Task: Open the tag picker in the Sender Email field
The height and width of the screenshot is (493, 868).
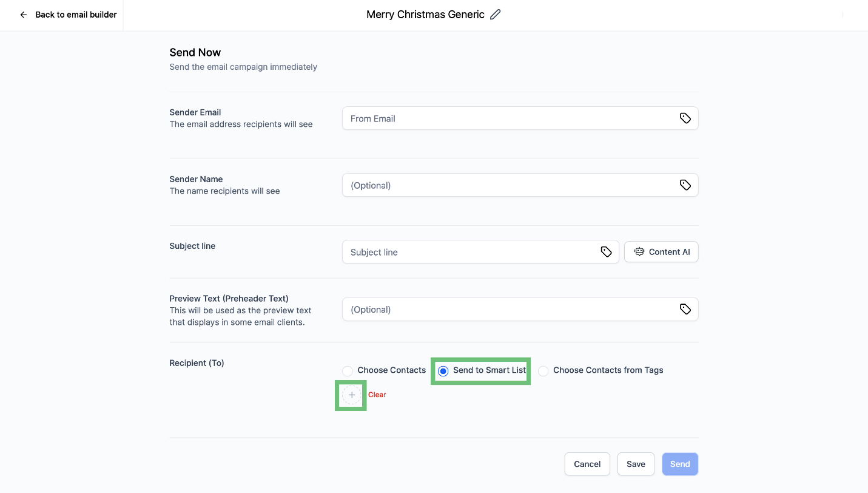Action: pos(685,118)
